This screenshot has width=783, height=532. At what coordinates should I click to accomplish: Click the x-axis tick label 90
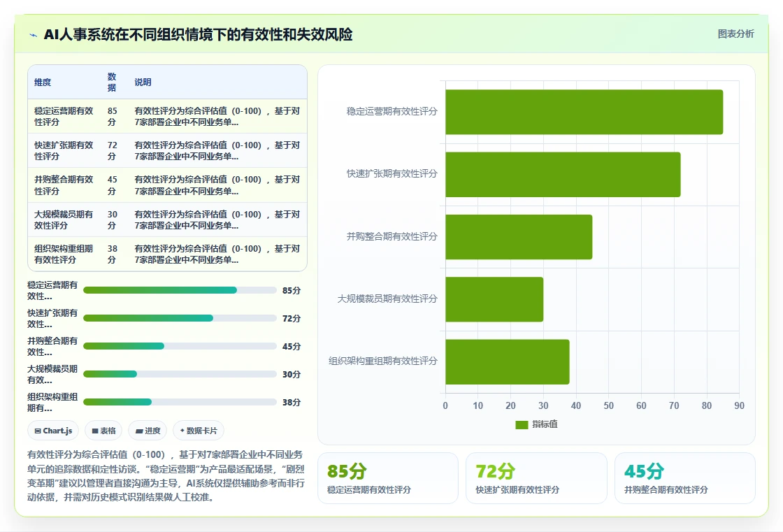(739, 405)
